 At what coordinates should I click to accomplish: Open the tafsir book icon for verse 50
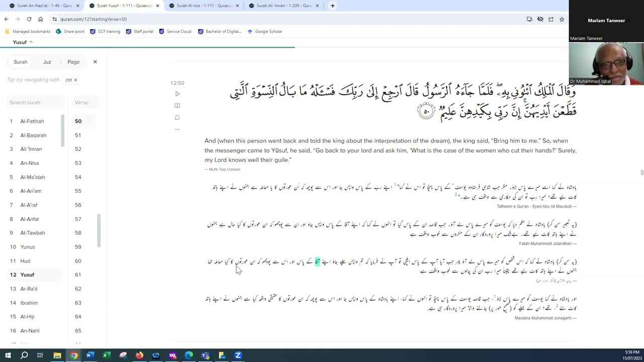tap(177, 106)
